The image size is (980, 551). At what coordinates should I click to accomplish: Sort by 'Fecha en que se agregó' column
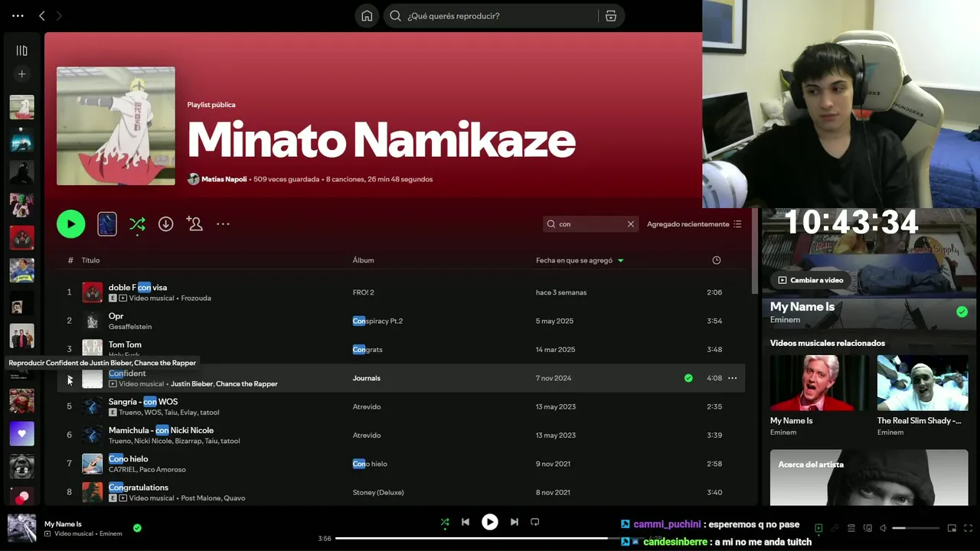click(x=580, y=260)
